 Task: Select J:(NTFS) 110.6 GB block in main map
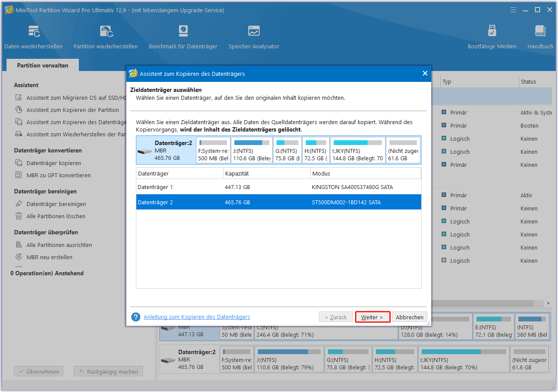point(290,359)
